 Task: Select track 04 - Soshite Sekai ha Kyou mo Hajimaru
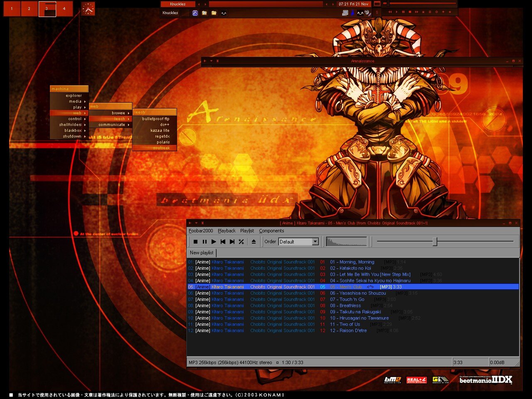point(353,281)
